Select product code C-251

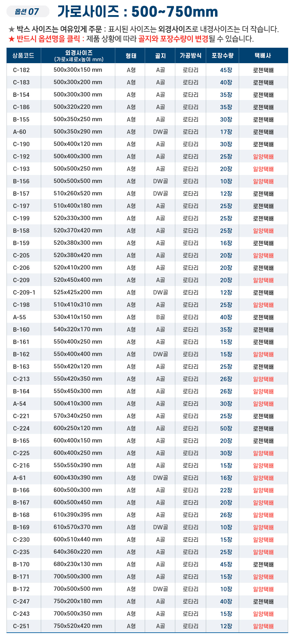coord(21,626)
